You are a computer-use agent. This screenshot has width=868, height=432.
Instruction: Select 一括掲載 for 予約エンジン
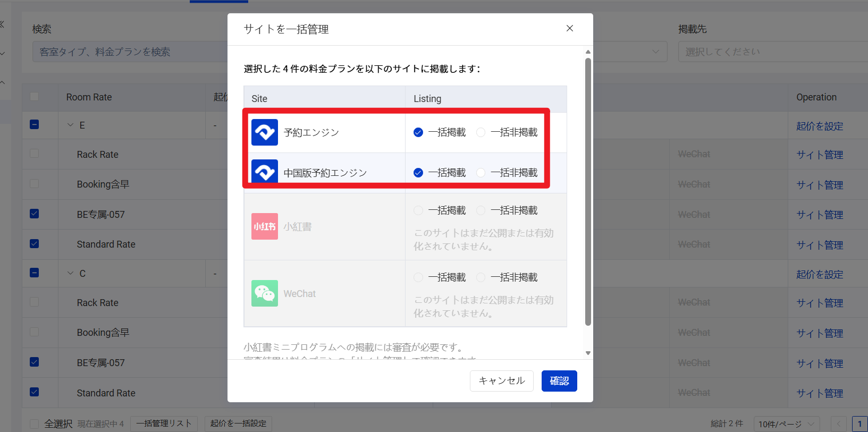click(418, 132)
